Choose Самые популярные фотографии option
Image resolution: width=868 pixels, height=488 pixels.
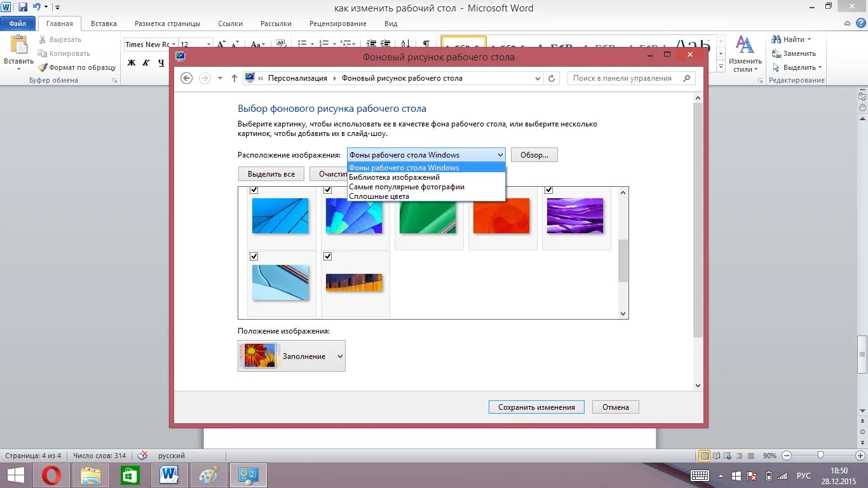(x=426, y=187)
